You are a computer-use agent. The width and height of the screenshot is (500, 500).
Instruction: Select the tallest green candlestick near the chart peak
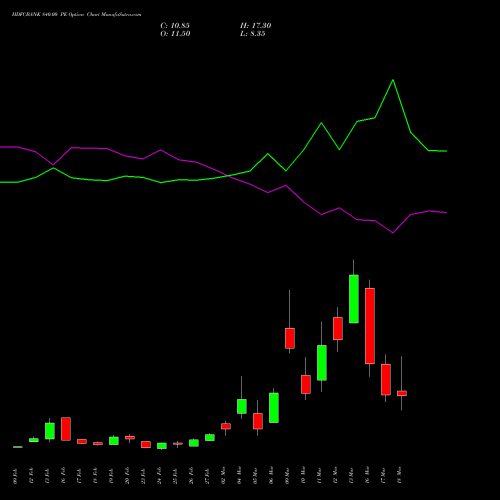[x=354, y=299]
